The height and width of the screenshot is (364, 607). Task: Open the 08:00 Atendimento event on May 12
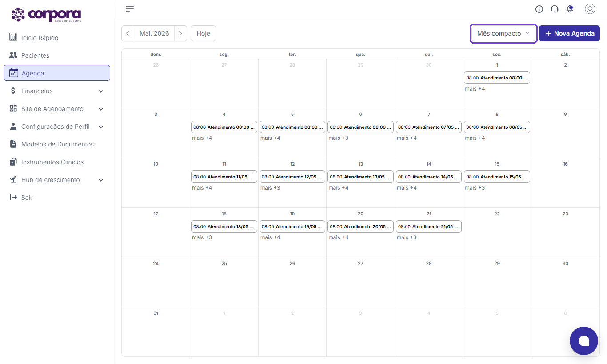[x=292, y=177]
